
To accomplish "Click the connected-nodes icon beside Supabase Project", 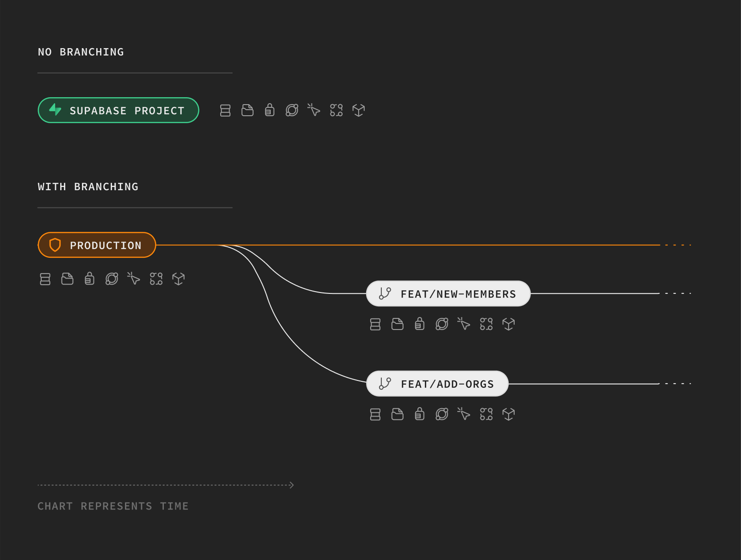I will point(336,110).
